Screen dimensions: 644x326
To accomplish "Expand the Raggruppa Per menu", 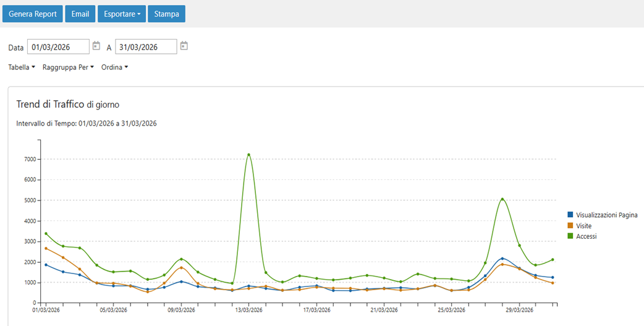I will tap(68, 67).
